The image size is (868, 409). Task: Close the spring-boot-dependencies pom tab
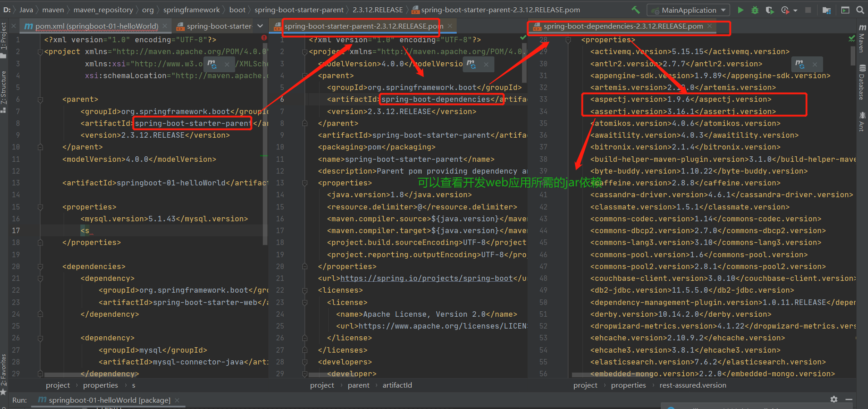pos(710,26)
